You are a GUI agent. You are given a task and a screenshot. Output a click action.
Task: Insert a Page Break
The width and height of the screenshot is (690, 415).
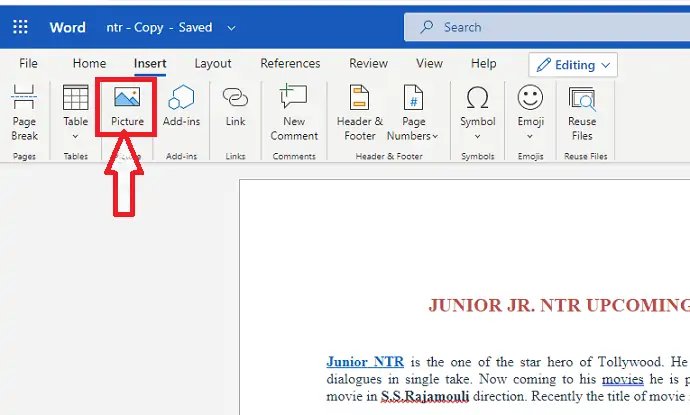coord(24,113)
